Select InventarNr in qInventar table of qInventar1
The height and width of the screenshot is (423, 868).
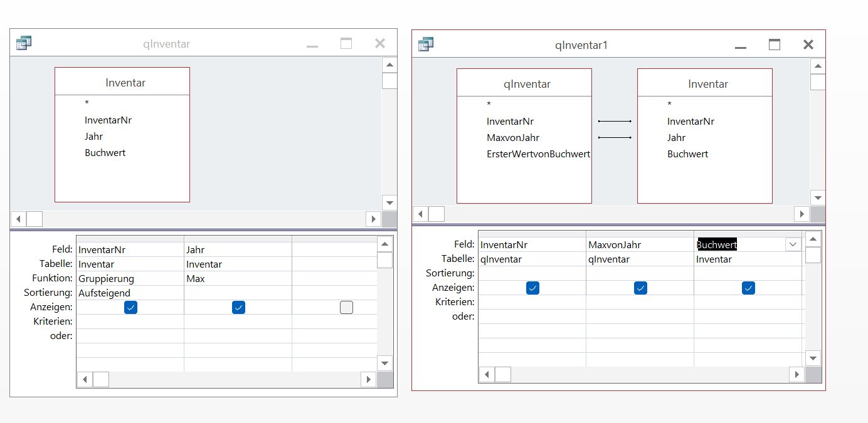(510, 121)
